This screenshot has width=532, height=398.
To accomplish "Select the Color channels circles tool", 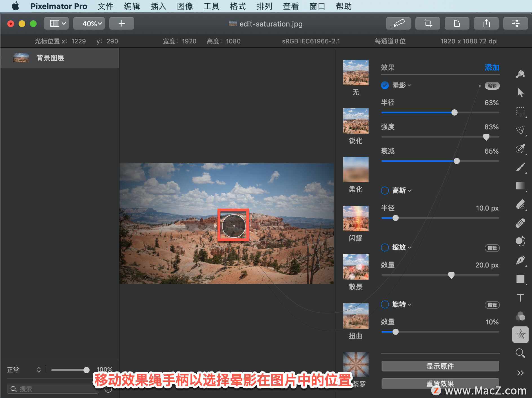I will (x=520, y=316).
